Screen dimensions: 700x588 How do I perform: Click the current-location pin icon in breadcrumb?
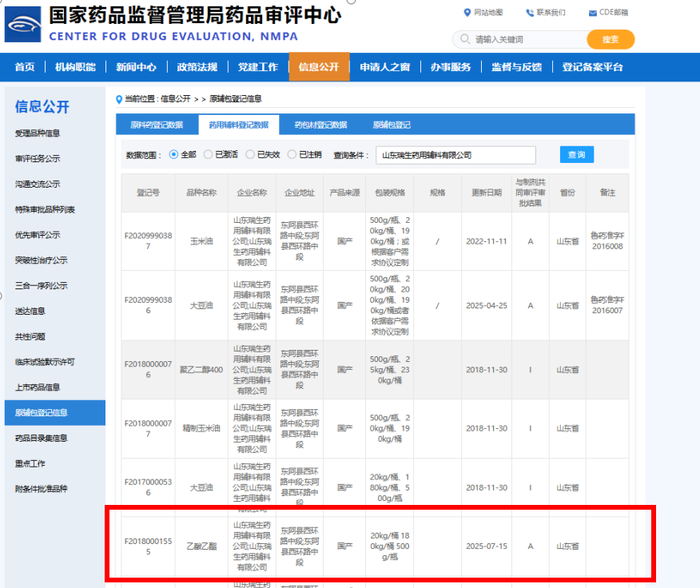tap(119, 99)
